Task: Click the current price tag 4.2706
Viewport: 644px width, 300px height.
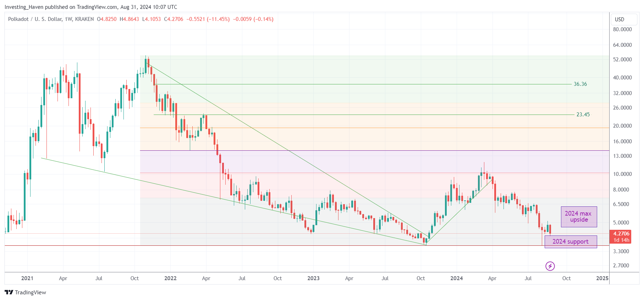Action: click(x=621, y=234)
